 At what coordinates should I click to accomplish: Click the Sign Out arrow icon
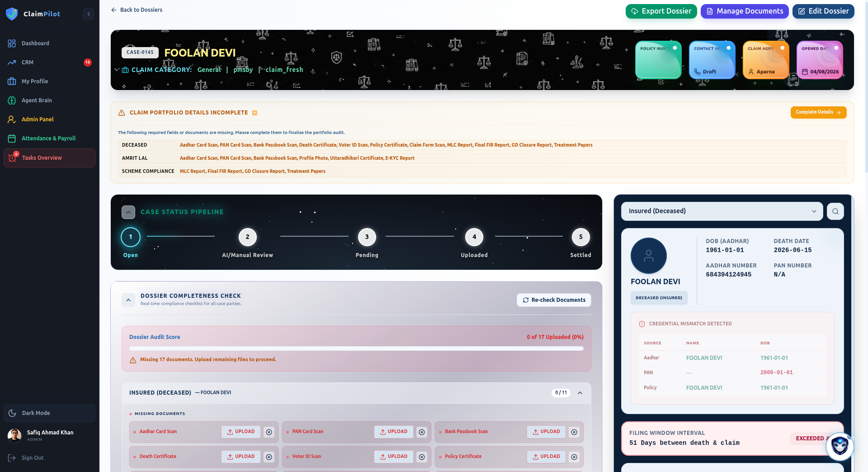coord(12,458)
